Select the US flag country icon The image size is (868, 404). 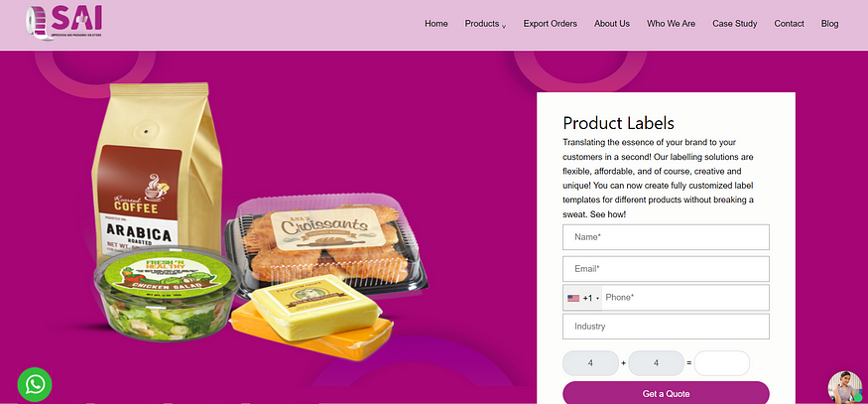(x=573, y=298)
